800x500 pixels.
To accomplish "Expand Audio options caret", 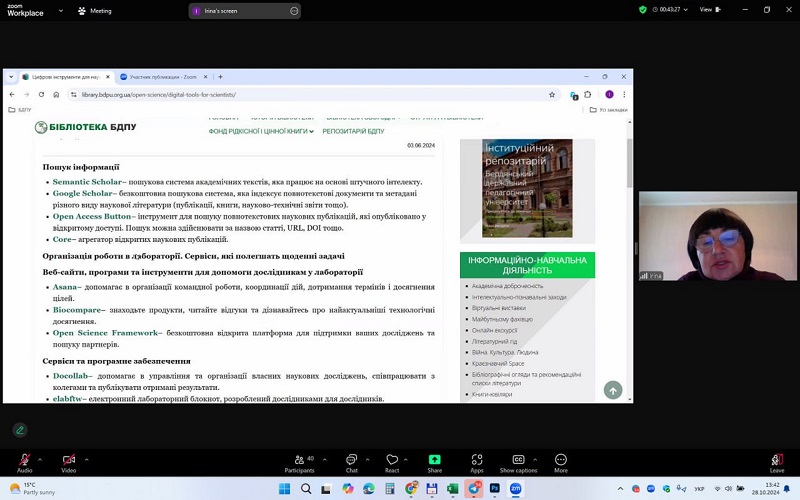I will (x=40, y=459).
